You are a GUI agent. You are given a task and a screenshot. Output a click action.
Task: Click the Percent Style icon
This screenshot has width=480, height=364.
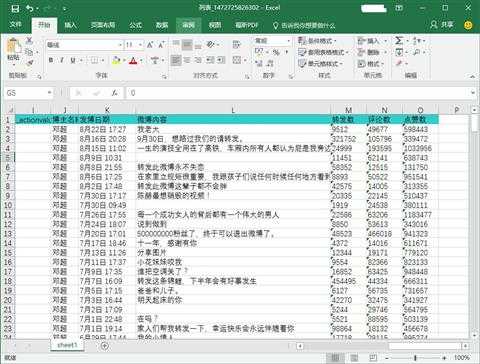pos(276,52)
